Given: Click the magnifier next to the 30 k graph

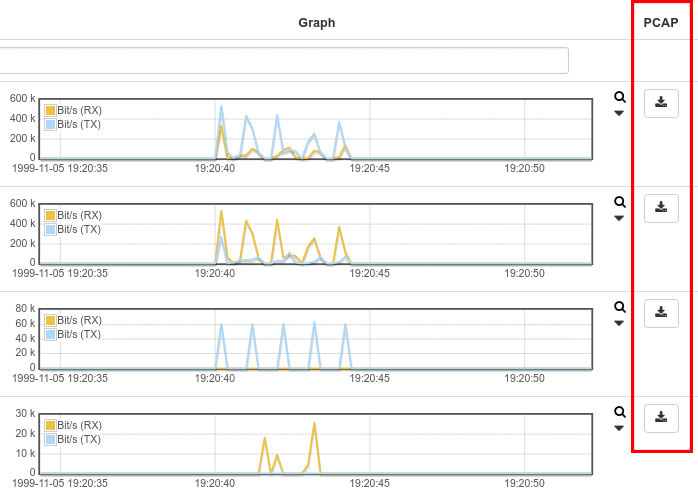Looking at the screenshot, I should 620,412.
